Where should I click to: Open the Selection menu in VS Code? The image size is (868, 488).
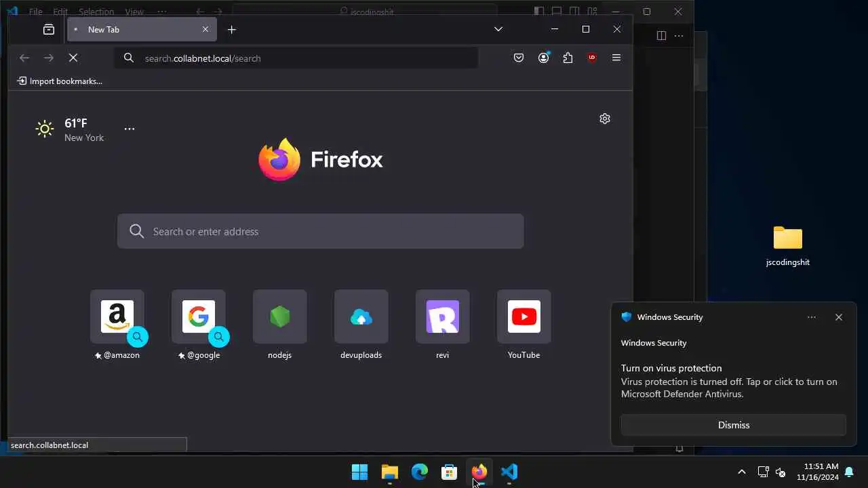point(96,12)
